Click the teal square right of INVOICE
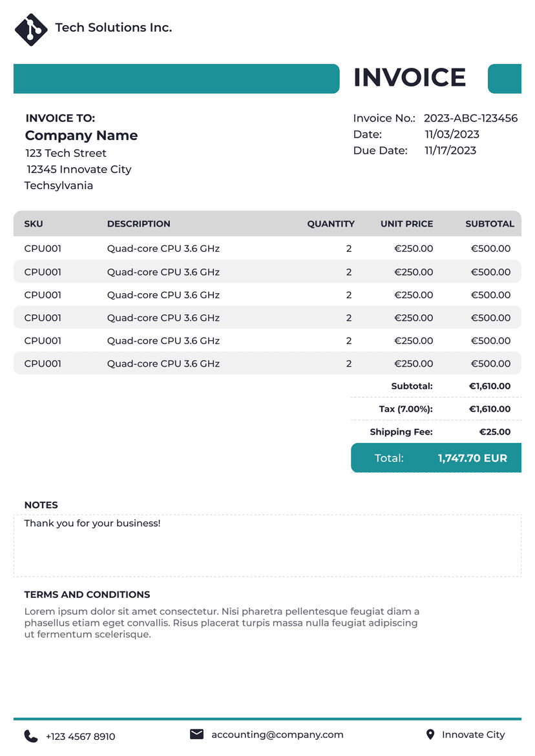This screenshot has width=535, height=756. (504, 79)
